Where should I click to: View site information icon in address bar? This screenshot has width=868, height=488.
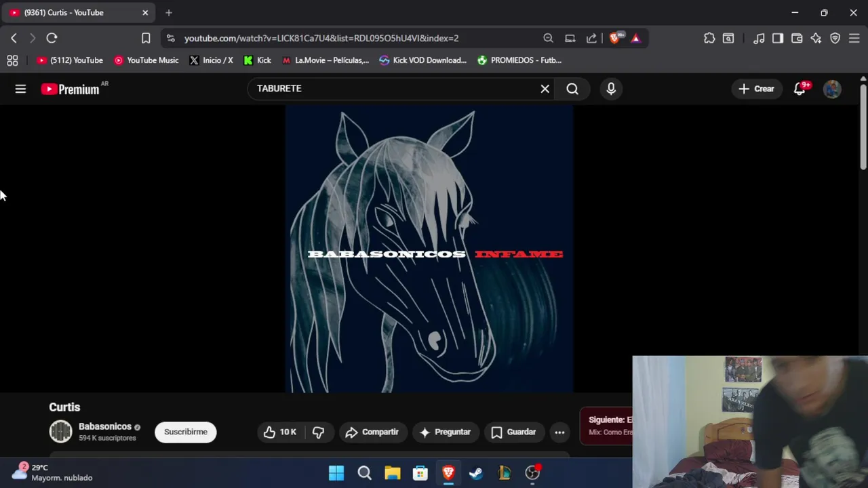[x=170, y=38]
